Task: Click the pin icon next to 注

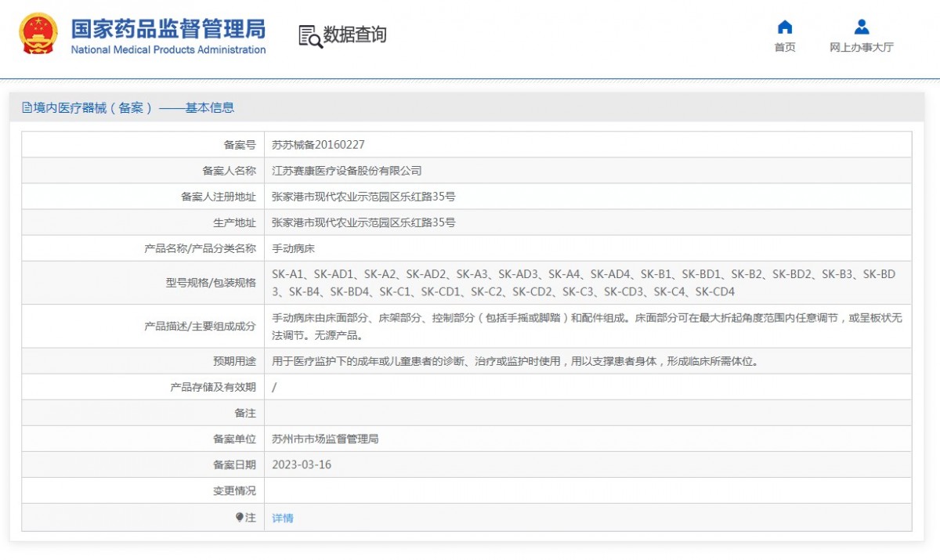Action: (x=240, y=518)
